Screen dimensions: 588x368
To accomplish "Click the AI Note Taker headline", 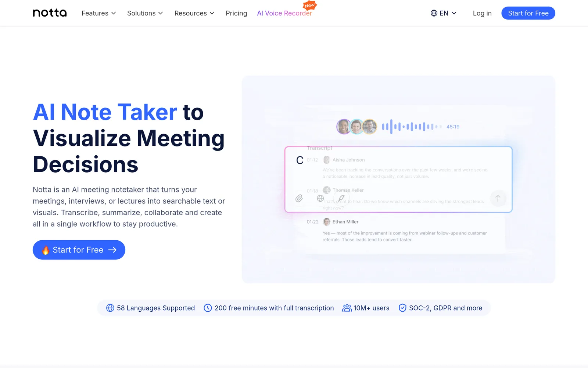I will (105, 112).
